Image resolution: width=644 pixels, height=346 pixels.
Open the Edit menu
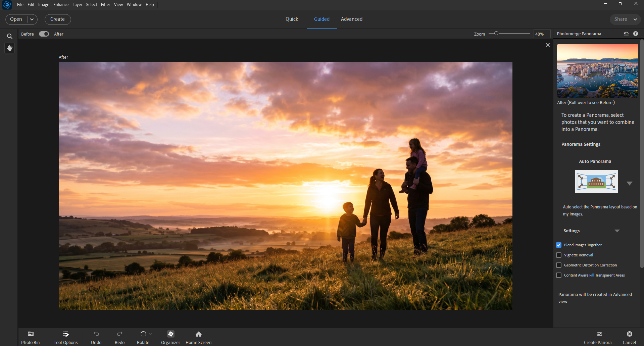[31, 5]
